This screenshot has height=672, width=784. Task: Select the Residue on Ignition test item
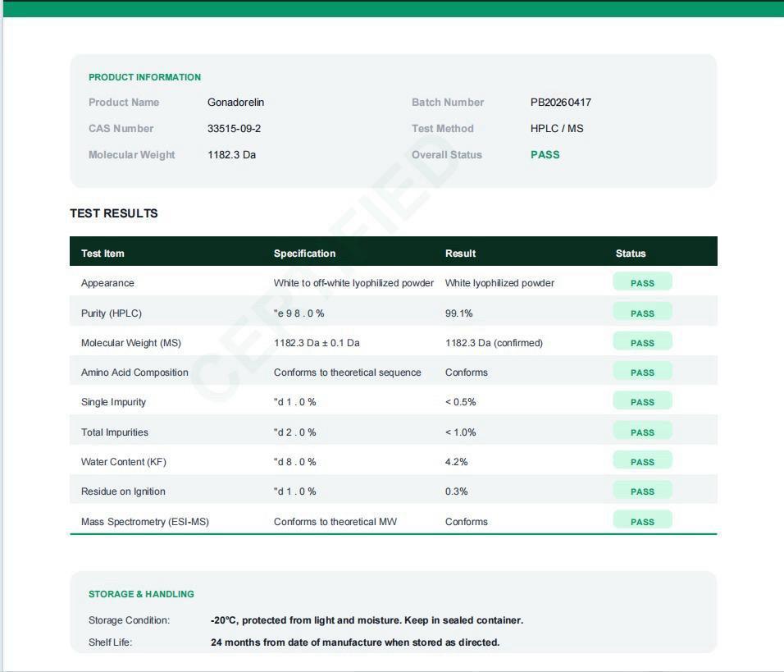(123, 491)
